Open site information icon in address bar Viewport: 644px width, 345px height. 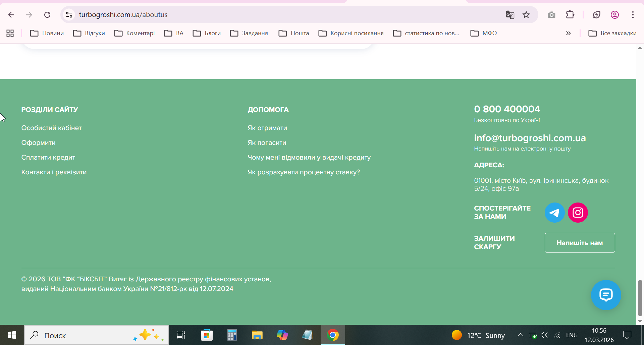coord(69,15)
